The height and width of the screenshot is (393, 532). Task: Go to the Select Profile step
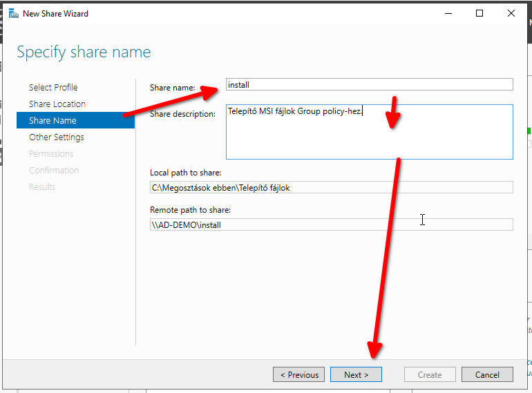pos(53,87)
